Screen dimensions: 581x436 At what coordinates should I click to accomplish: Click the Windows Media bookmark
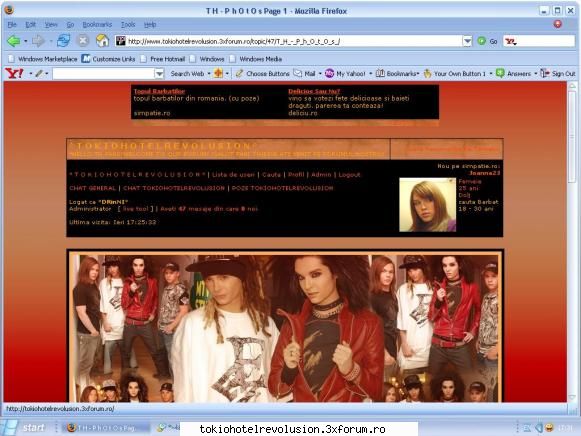click(256, 59)
